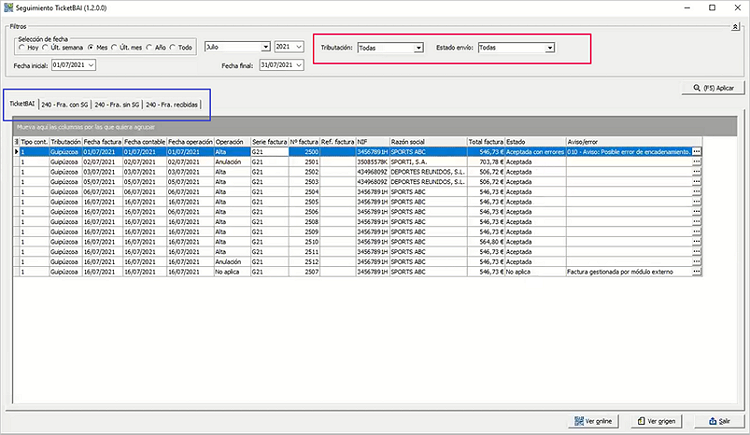Sort by the Fecha contable column header
This screenshot has width=750, height=435.
(145, 142)
